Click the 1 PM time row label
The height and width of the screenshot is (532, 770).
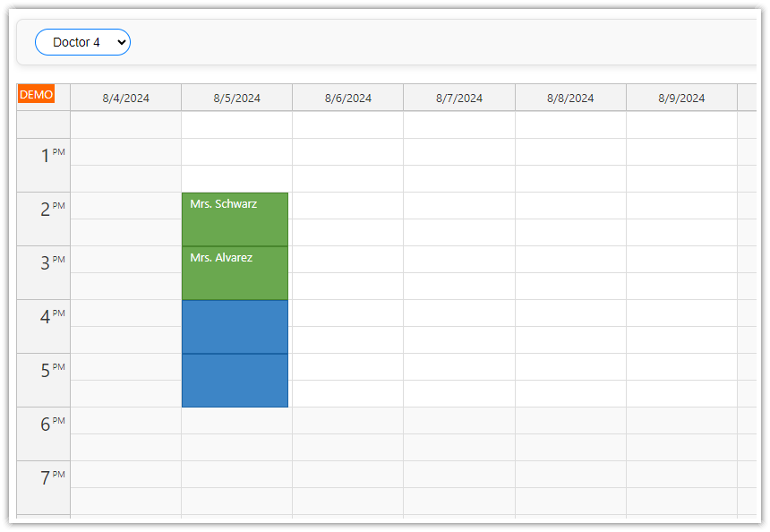(43, 154)
